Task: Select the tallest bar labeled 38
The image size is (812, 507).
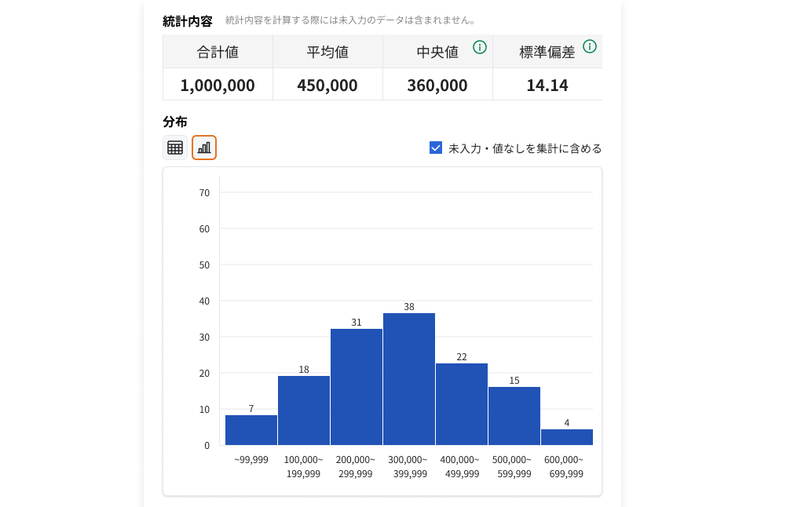Action: point(408,377)
